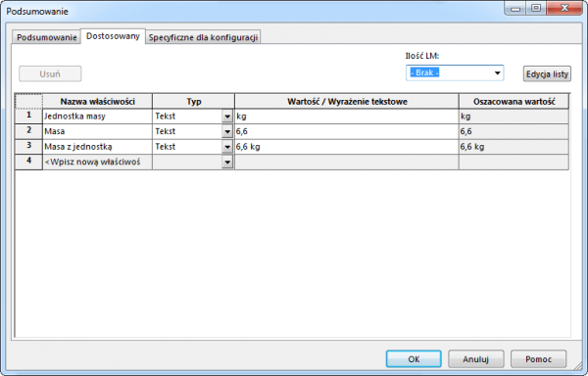
Task: Click the Nazwa właściwości column header
Action: click(x=97, y=102)
